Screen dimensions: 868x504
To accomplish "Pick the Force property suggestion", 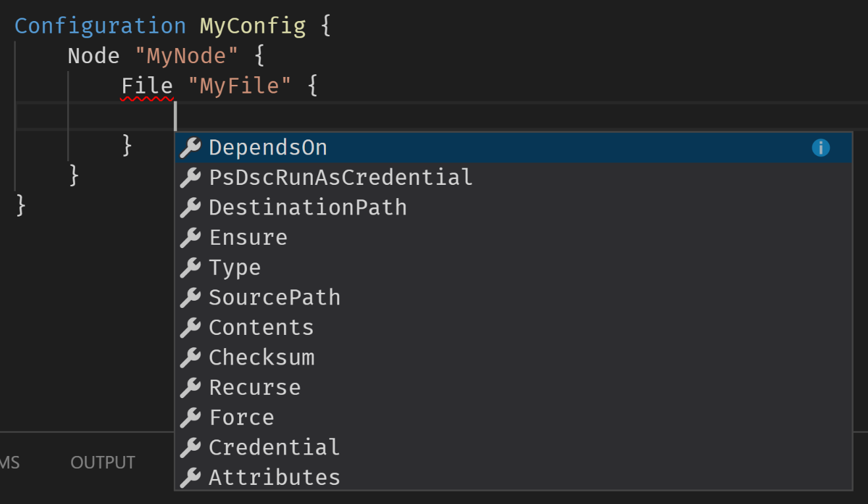I will click(x=514, y=418).
